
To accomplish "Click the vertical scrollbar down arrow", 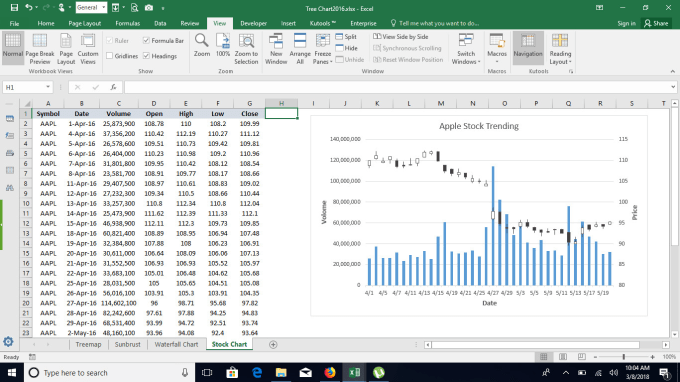I will pos(675,334).
